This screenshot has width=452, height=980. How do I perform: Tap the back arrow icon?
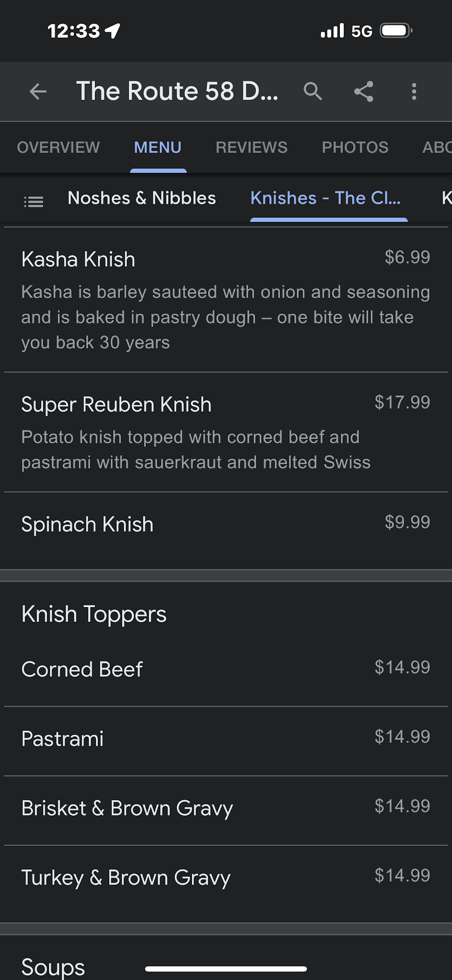(38, 92)
